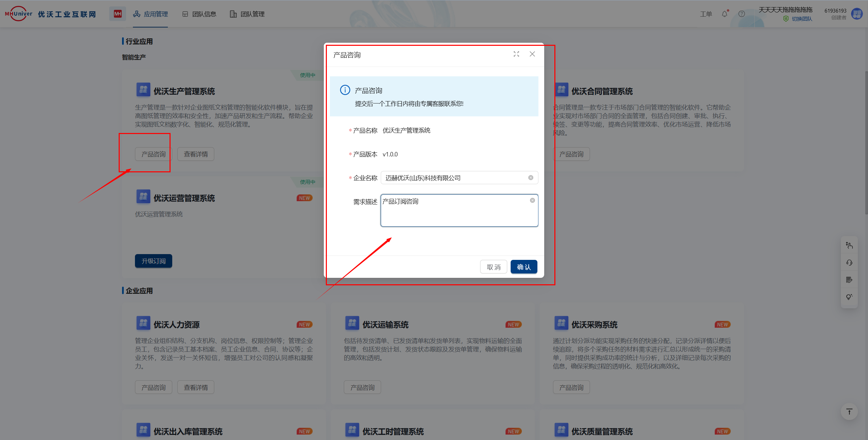The height and width of the screenshot is (440, 868).
Task: Clear the 企业名称 field with its X icon
Action: point(531,178)
